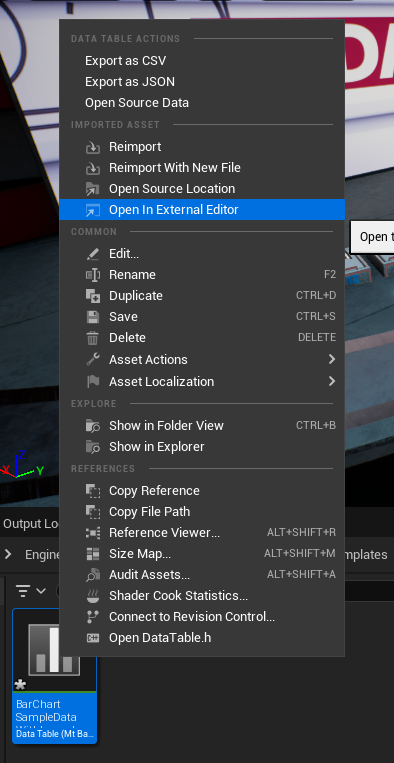This screenshot has width=394, height=763.
Task: Switch to the Output Log tab
Action: pyautogui.click(x=30, y=524)
